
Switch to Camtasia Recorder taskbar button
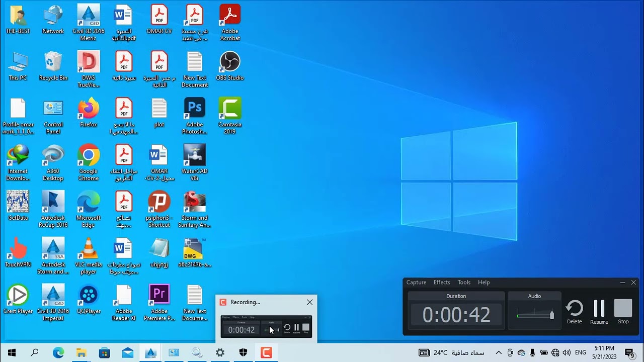pos(266,353)
